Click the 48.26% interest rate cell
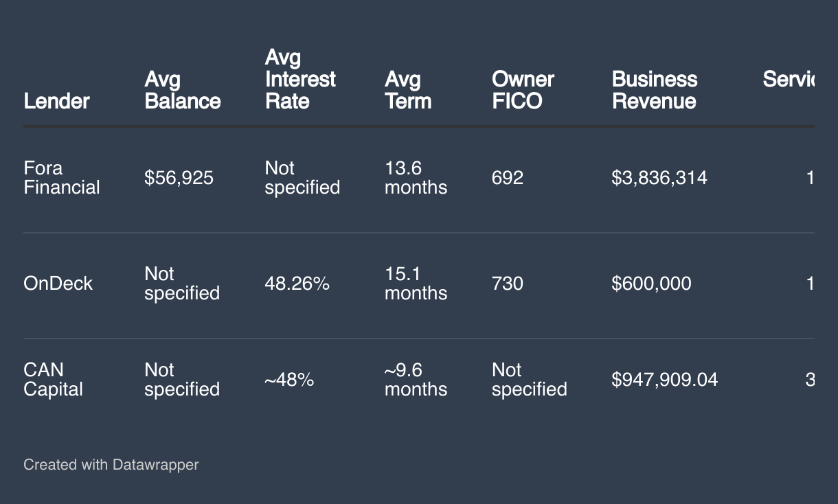The width and height of the screenshot is (838, 504). (x=297, y=284)
